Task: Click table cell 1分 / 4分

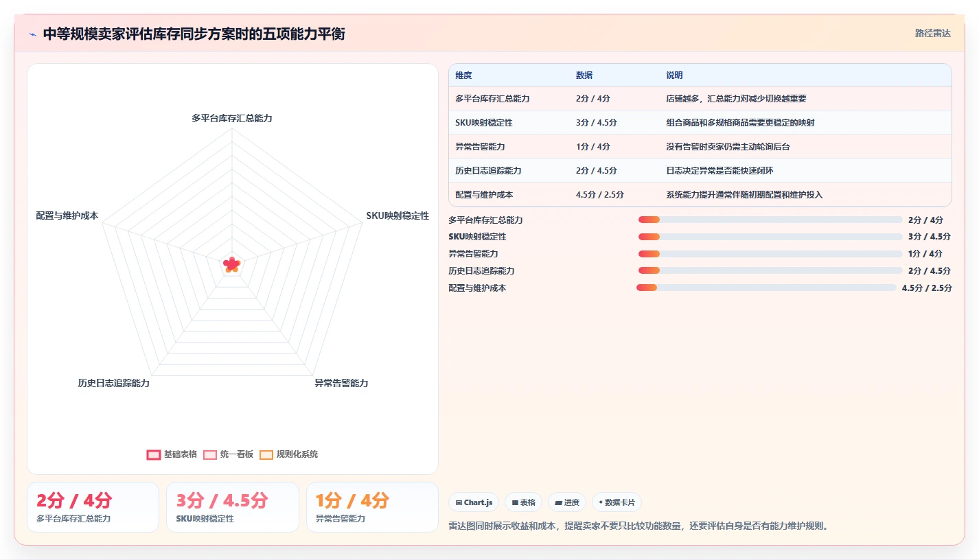Action: click(593, 147)
